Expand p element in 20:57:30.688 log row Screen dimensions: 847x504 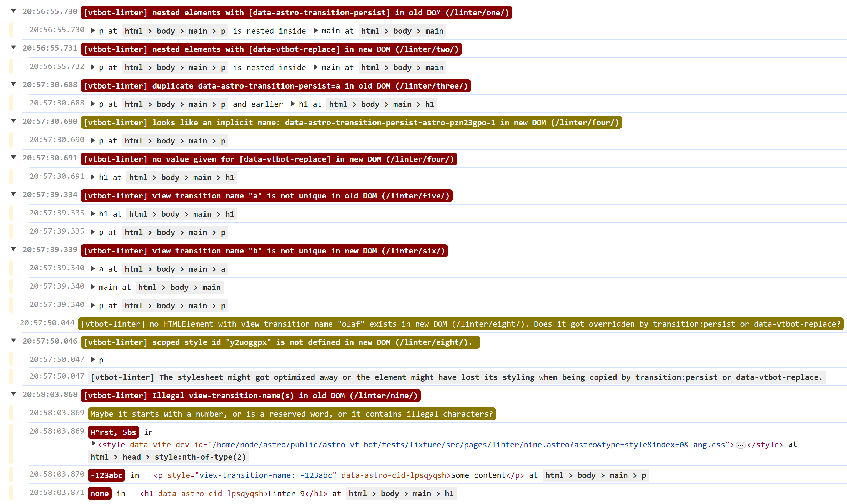click(93, 104)
